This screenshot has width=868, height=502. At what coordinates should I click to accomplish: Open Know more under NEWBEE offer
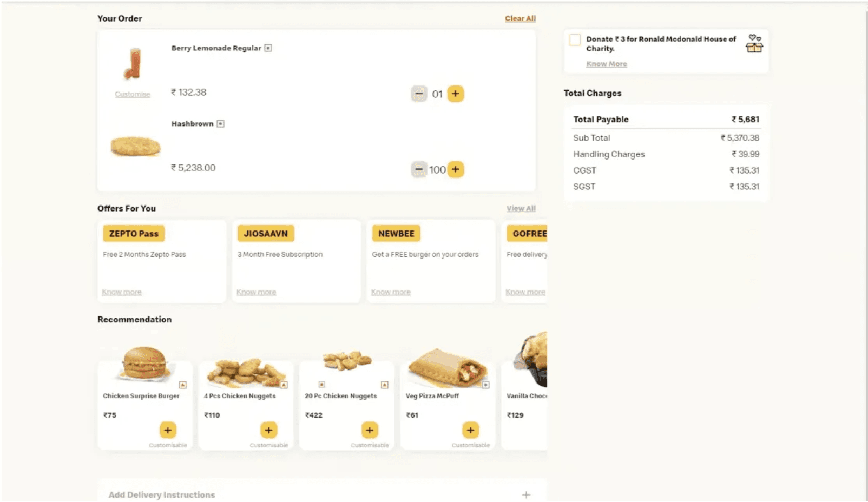pos(391,292)
